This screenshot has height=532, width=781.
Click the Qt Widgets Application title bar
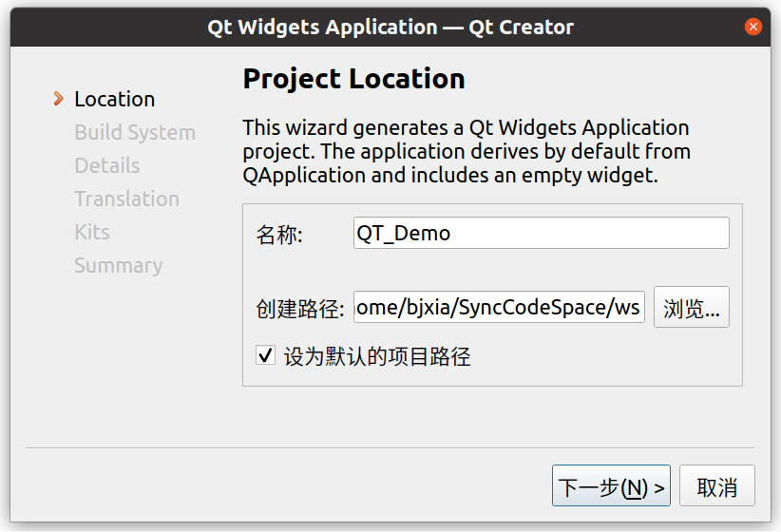[x=390, y=27]
